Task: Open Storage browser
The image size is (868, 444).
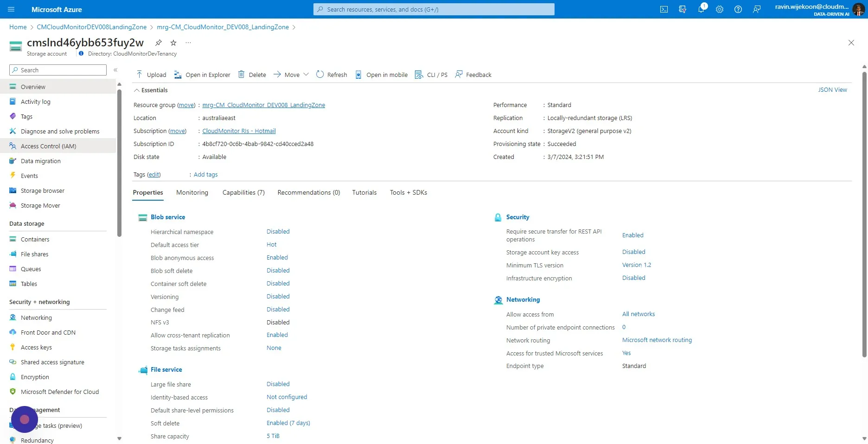Action: click(x=58, y=190)
